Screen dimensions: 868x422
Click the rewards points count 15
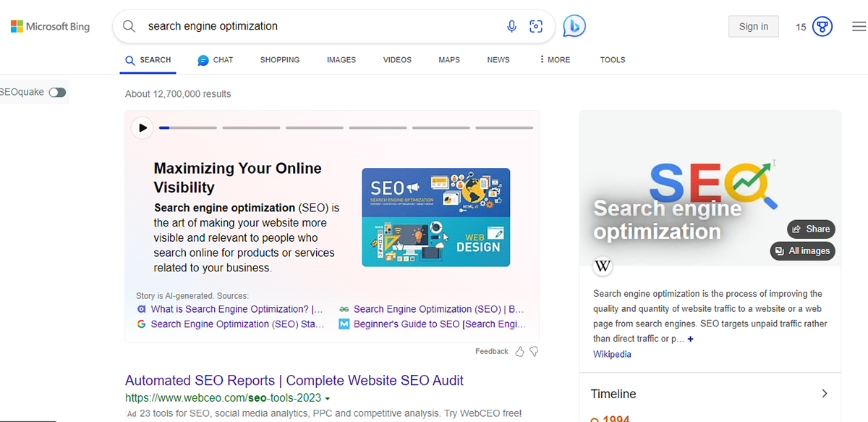point(801,28)
